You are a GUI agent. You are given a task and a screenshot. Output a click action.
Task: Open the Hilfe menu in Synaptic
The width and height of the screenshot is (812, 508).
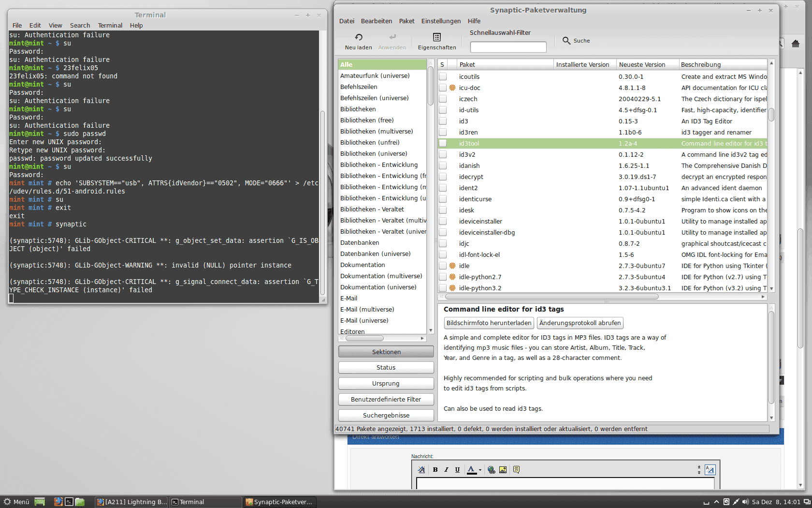474,21
